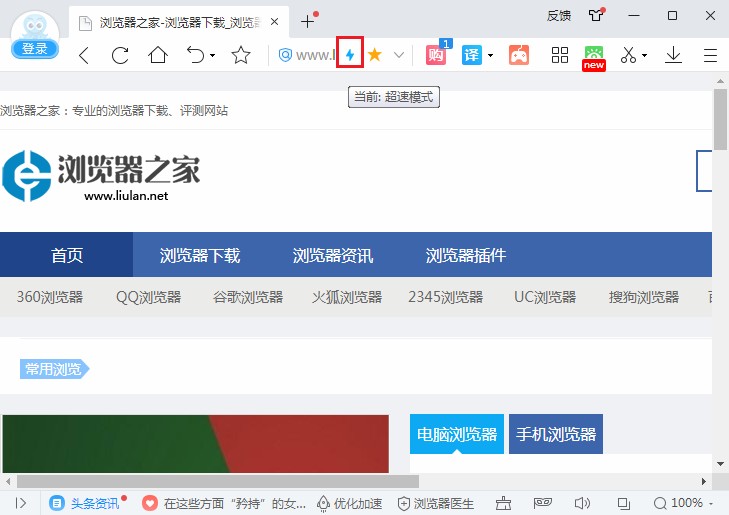Select the 浏览器之家 browser tab
This screenshot has height=515, width=729.
pyautogui.click(x=179, y=22)
